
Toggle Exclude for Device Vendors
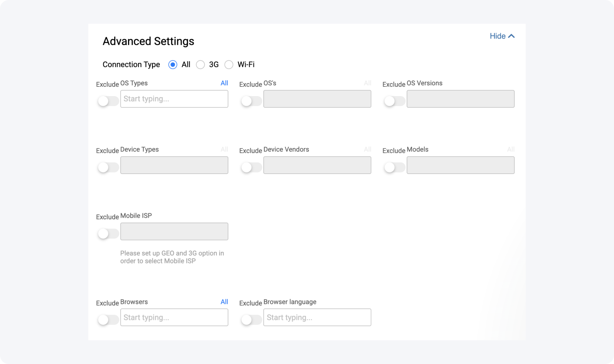tap(251, 167)
